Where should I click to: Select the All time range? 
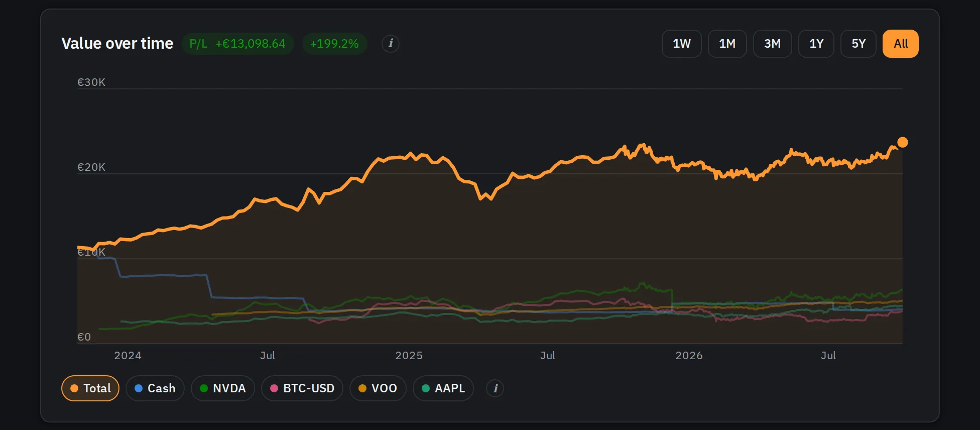pyautogui.click(x=901, y=44)
